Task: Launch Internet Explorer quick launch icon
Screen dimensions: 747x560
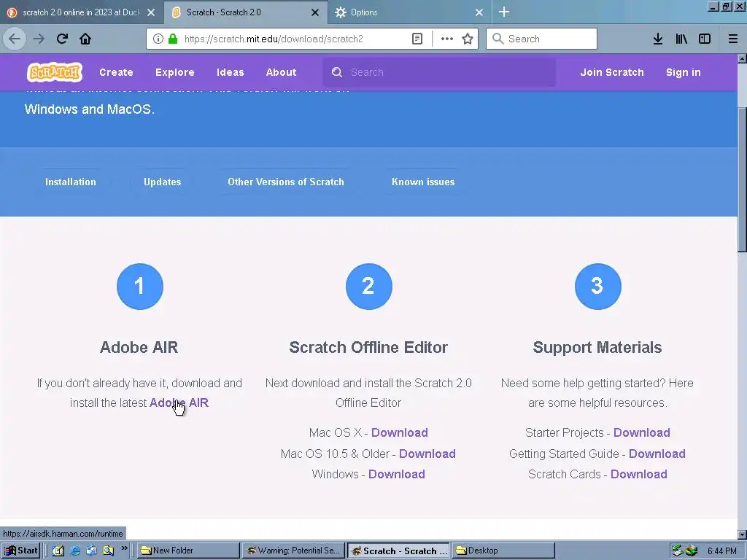Action: click(x=75, y=551)
